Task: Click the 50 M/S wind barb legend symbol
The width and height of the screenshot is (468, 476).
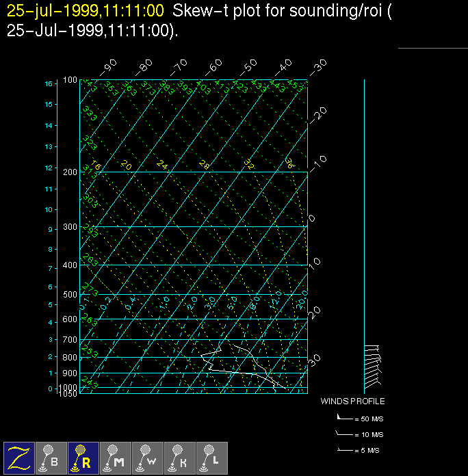Action: 344,416
